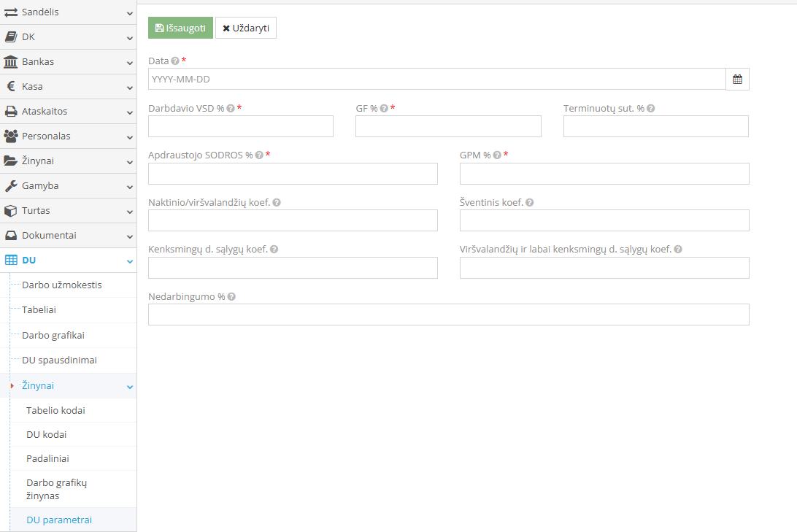The height and width of the screenshot is (532, 797).
Task: Expand the Turtas menu chevron
Action: (130, 212)
